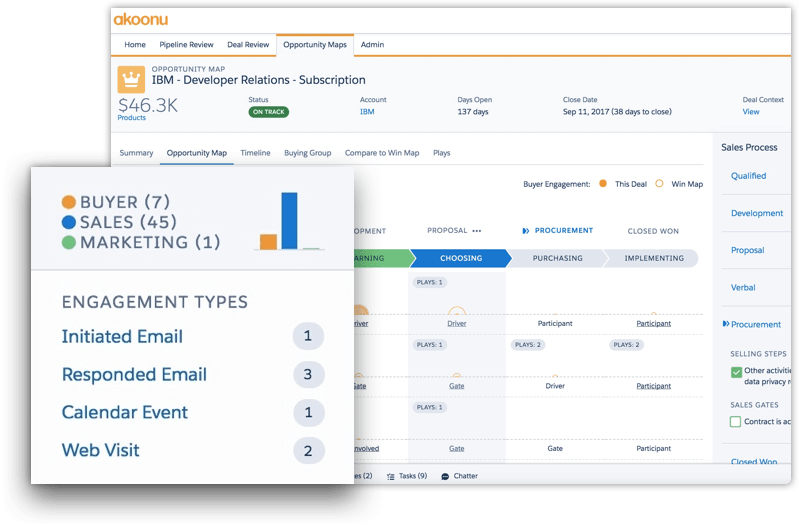Click the Responded Email count badge 3
799x527 pixels.
308,375
